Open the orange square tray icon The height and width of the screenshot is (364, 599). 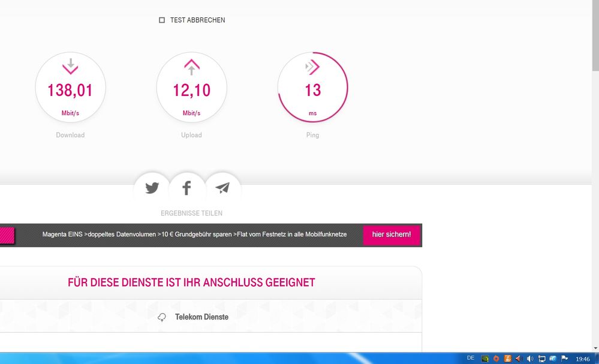click(507, 359)
